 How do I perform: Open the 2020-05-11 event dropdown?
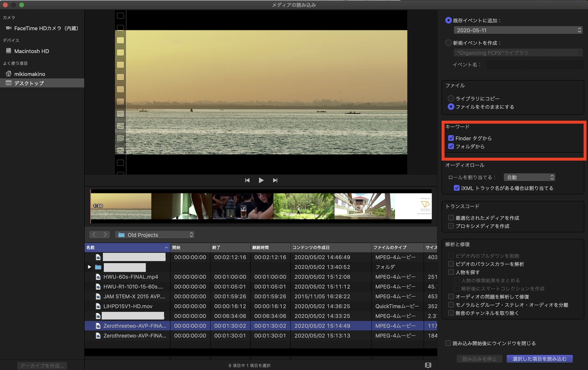tap(518, 30)
